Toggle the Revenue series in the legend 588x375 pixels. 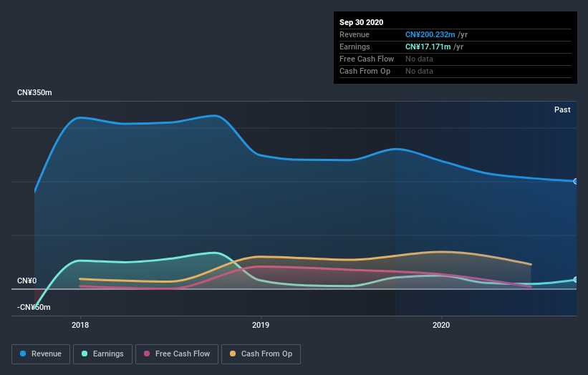[41, 354]
